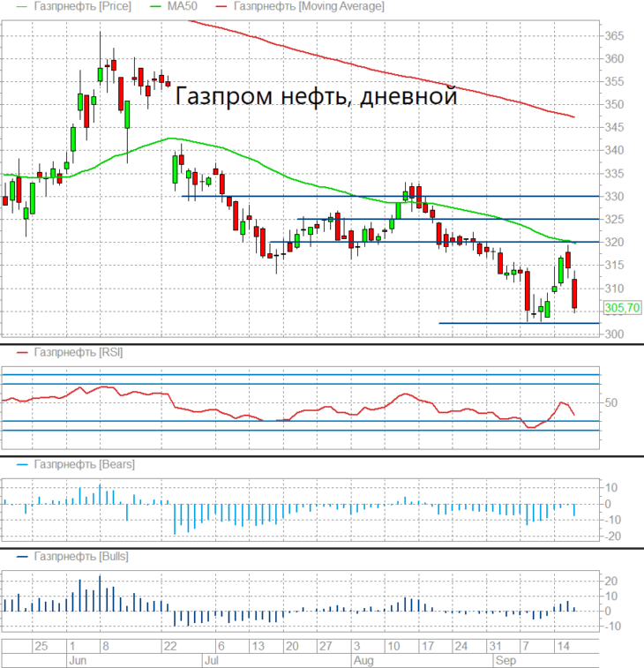Click the 340 price axis label
644x668 pixels.
pos(614,150)
